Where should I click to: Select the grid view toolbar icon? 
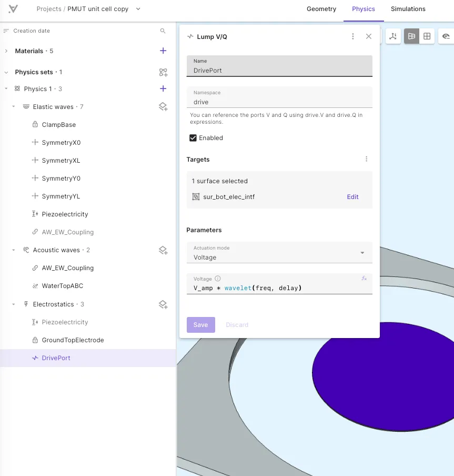tap(427, 36)
